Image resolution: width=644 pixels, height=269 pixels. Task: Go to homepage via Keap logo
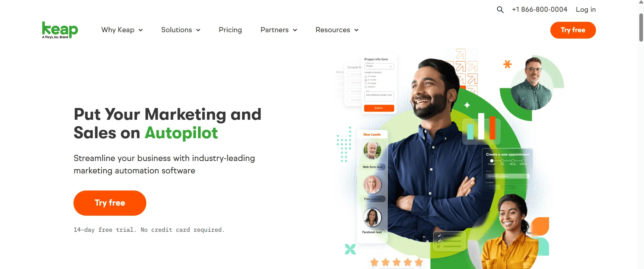60,30
